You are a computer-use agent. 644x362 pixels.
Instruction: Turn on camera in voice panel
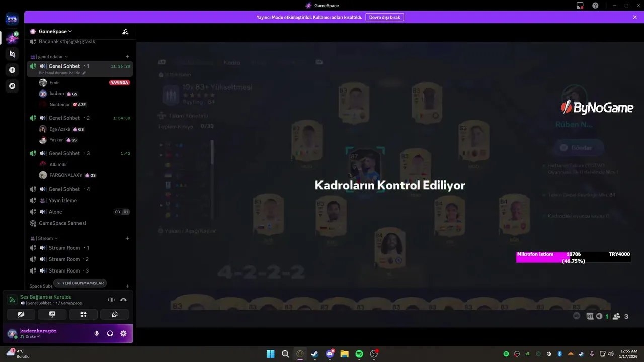21,314
